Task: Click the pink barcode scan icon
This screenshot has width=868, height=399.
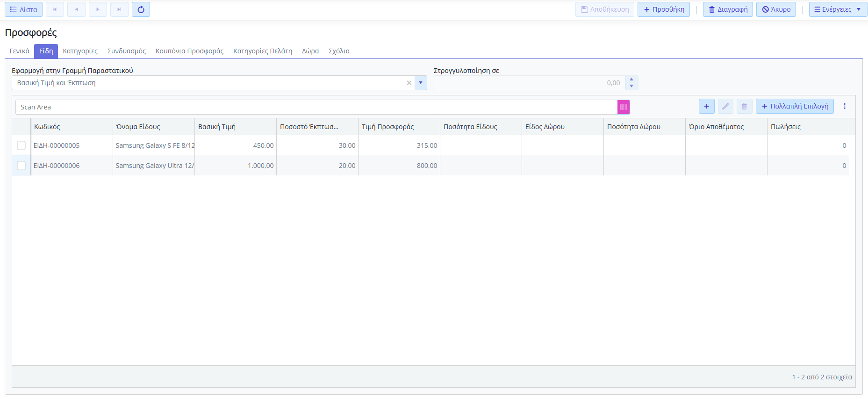Action: (x=623, y=107)
